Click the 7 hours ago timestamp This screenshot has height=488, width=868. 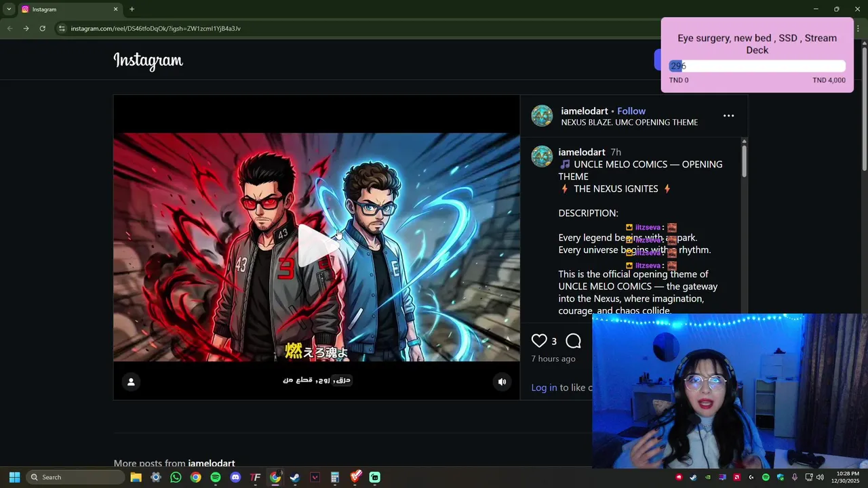(553, 359)
